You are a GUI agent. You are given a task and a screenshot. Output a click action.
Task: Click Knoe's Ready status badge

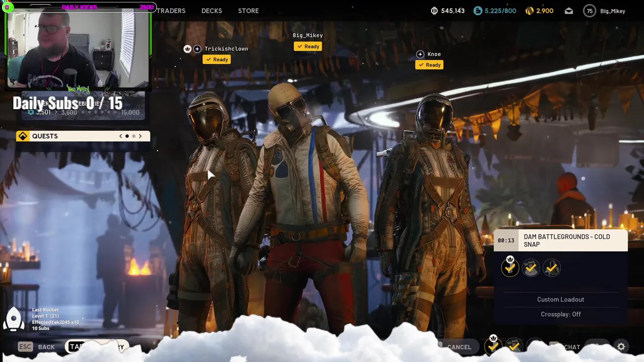click(x=429, y=65)
